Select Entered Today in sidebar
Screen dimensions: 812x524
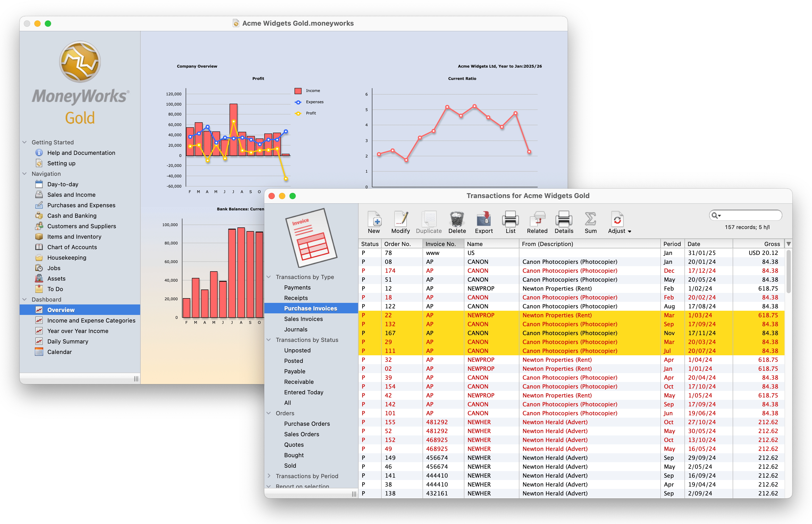point(304,392)
